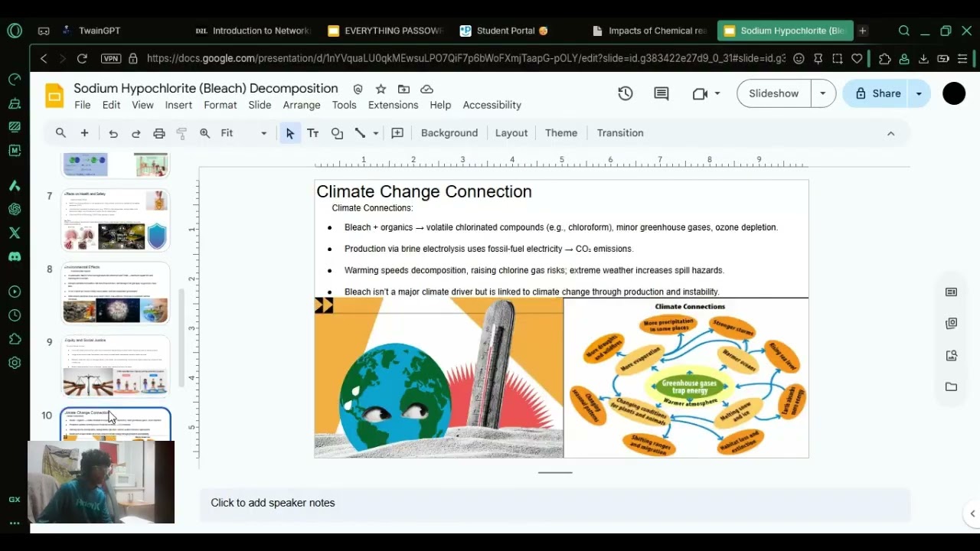
Task: Go back in browser history
Action: click(44, 58)
